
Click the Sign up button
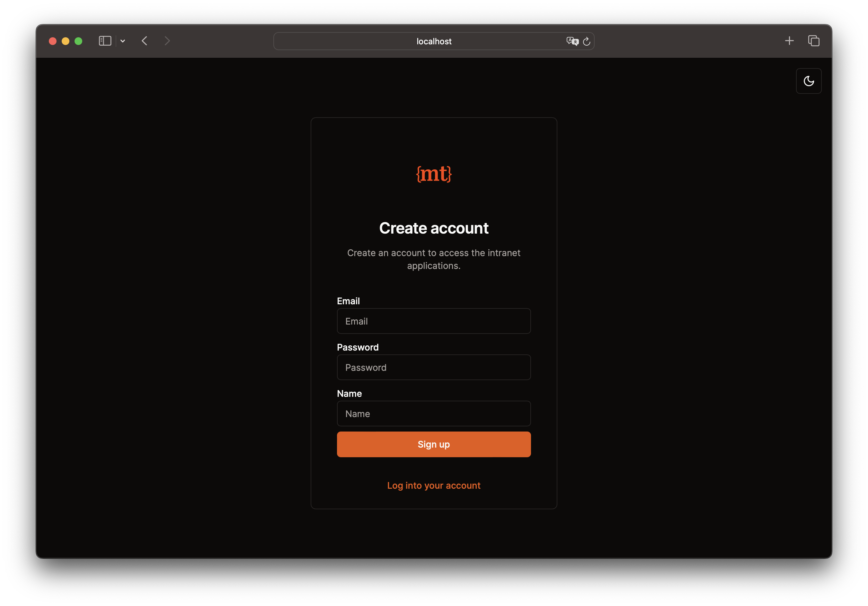point(434,444)
